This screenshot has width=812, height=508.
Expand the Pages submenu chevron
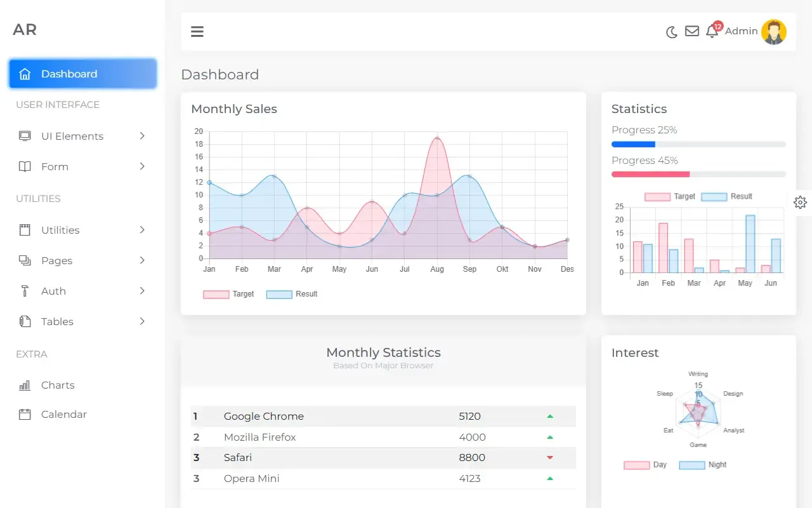(x=142, y=260)
